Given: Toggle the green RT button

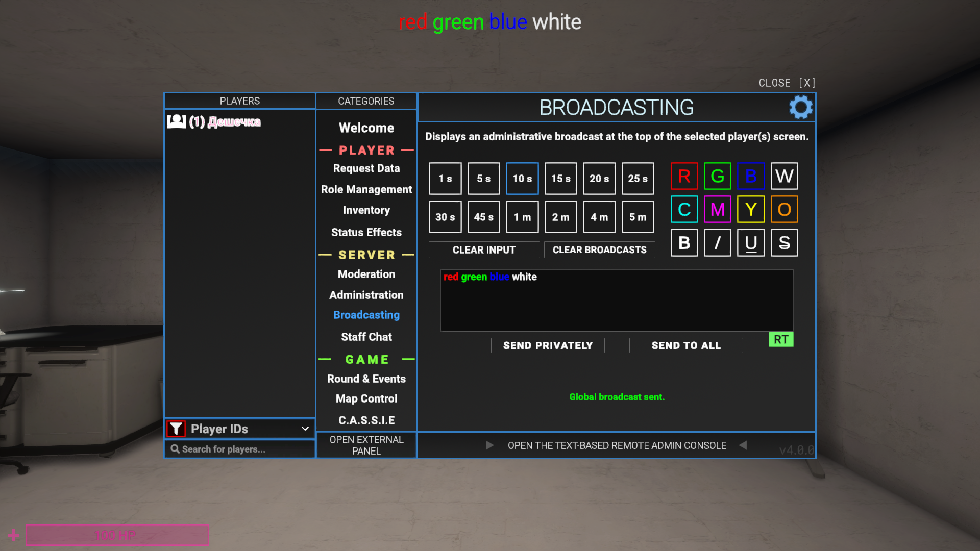Looking at the screenshot, I should coord(780,339).
